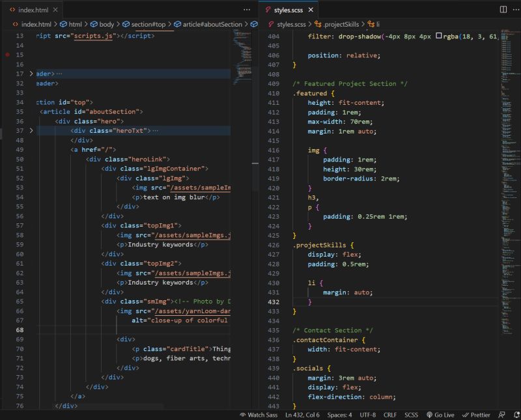Close the styles.scss tab
Viewport: 521px width, 420px height.
tap(311, 10)
